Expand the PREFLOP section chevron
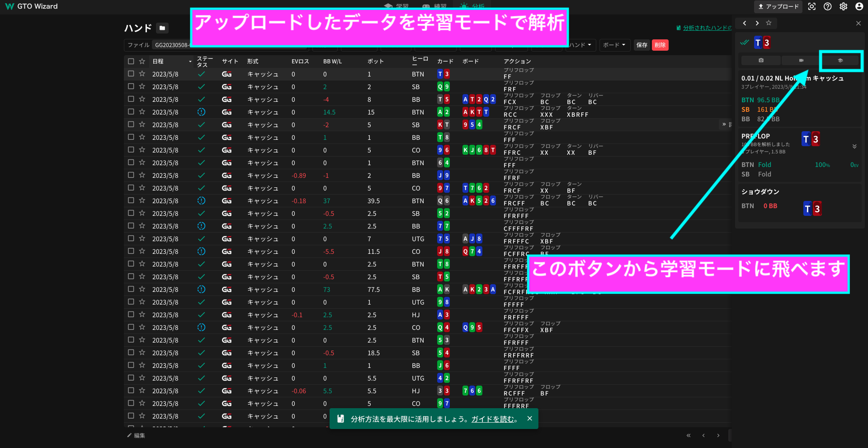Image resolution: width=868 pixels, height=448 pixels. click(854, 146)
